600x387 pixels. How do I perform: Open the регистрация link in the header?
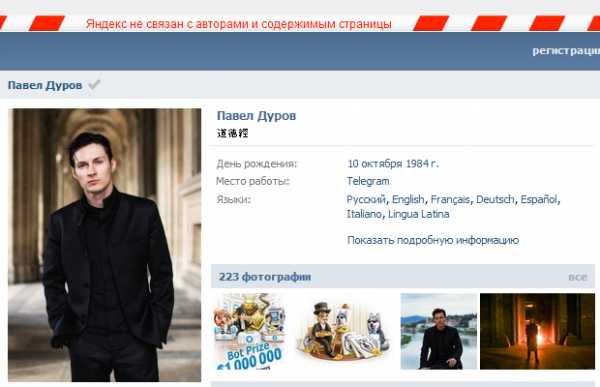pyautogui.click(x=566, y=51)
